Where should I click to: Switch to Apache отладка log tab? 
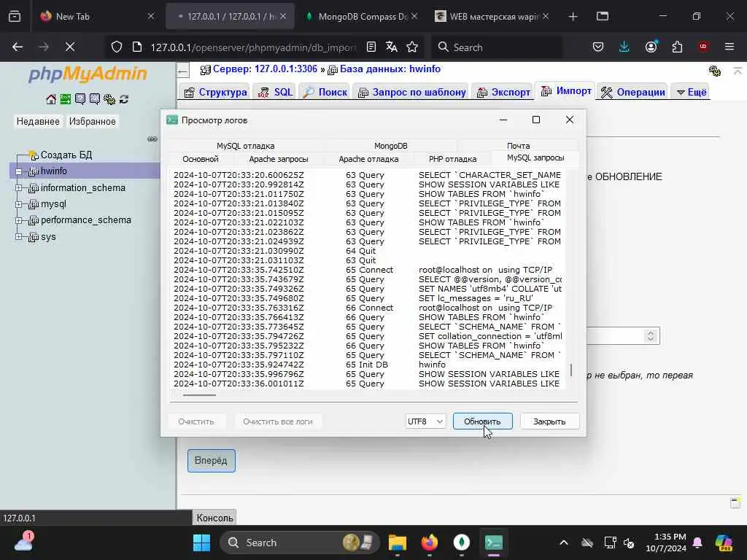click(368, 159)
